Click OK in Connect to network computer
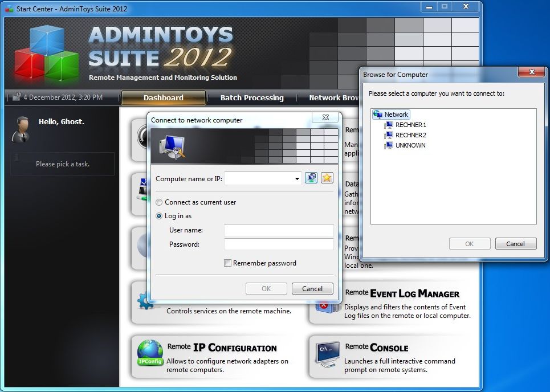This screenshot has height=392, width=550. click(x=266, y=288)
